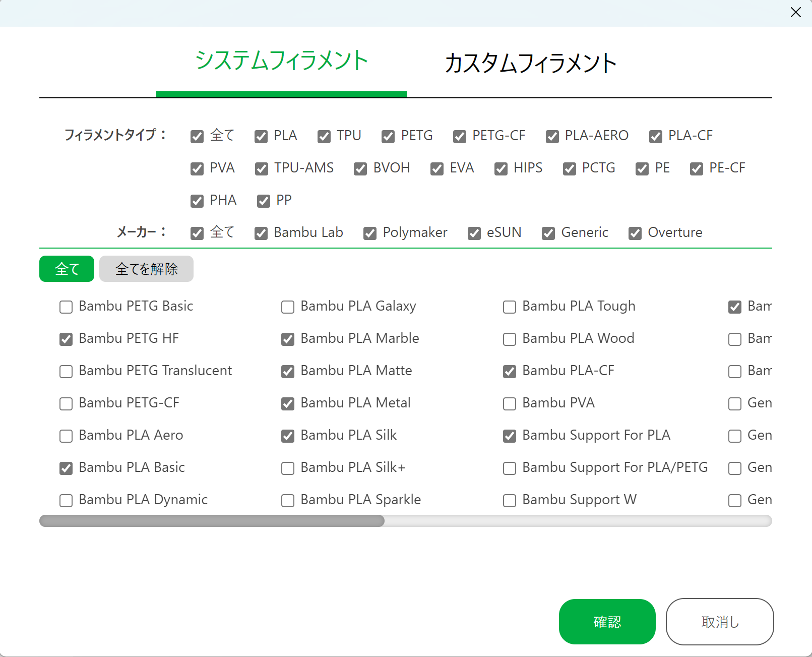Check the Bambu PETG Translucent filament

tap(66, 371)
